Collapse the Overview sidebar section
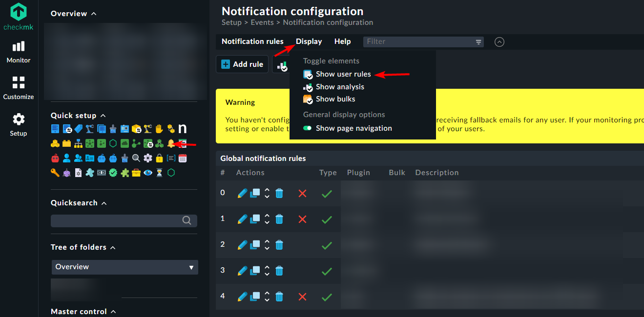Image resolution: width=644 pixels, height=317 pixels. [94, 14]
